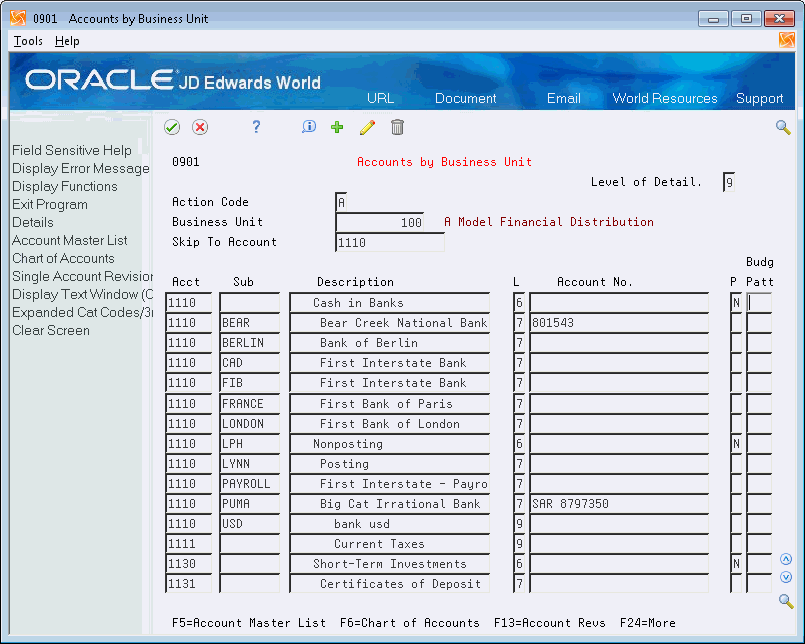
Task: Select Expanded Cat Codes option
Action: pos(82,312)
